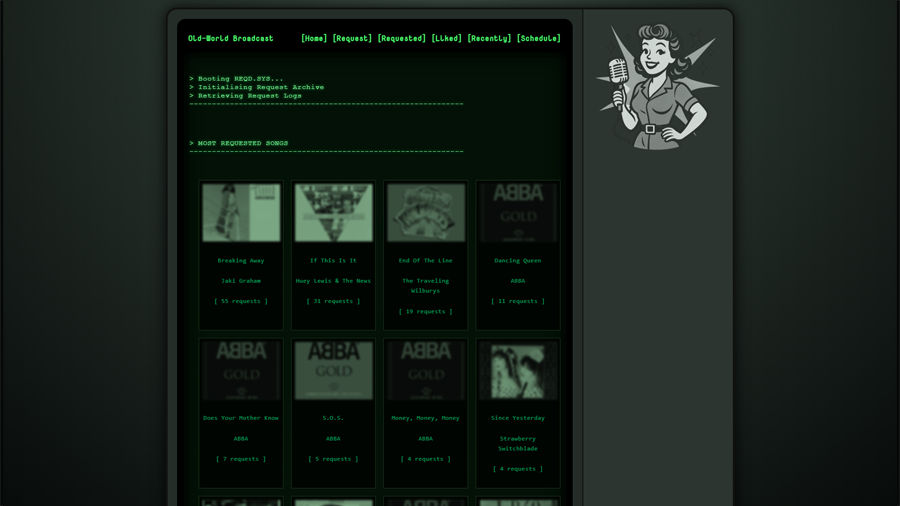The image size is (900, 506).
Task: Click the Dancing Queen song title
Action: click(518, 260)
